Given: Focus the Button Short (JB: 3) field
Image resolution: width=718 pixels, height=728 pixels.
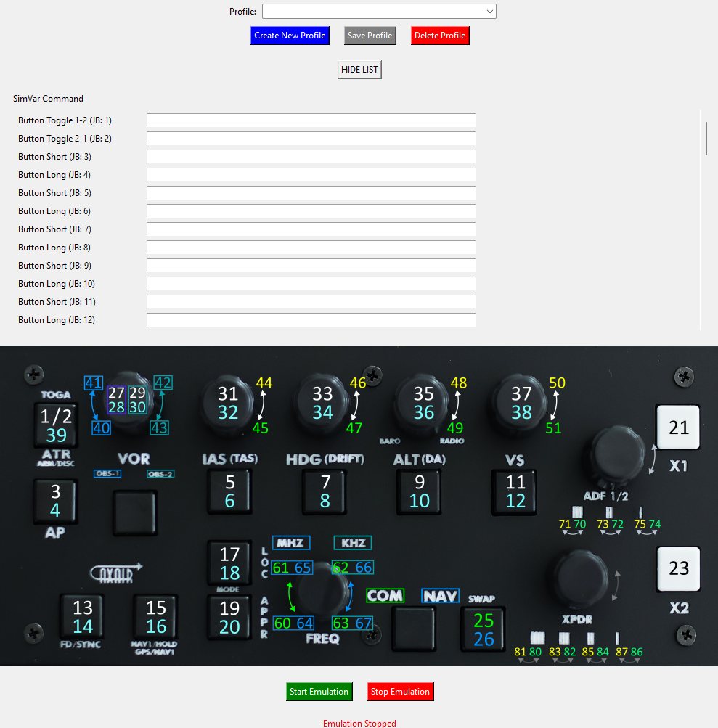Looking at the screenshot, I should pyautogui.click(x=311, y=157).
